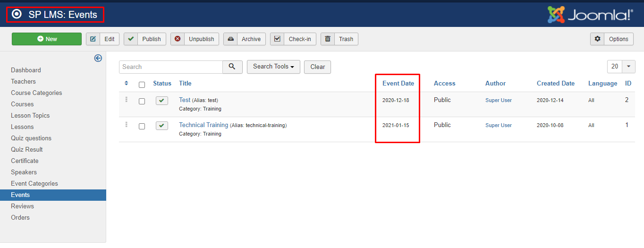Open Options with the gear icon
644x248 pixels.
(x=611, y=39)
